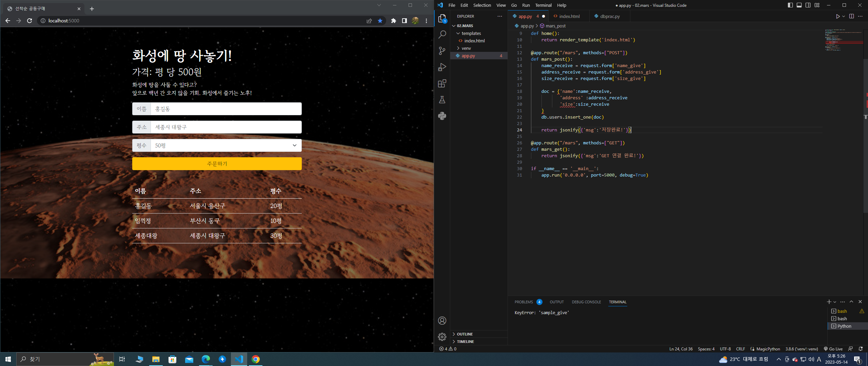Viewport: 868px width, 366px height.
Task: Click the address (주소) input field
Action: click(x=226, y=127)
